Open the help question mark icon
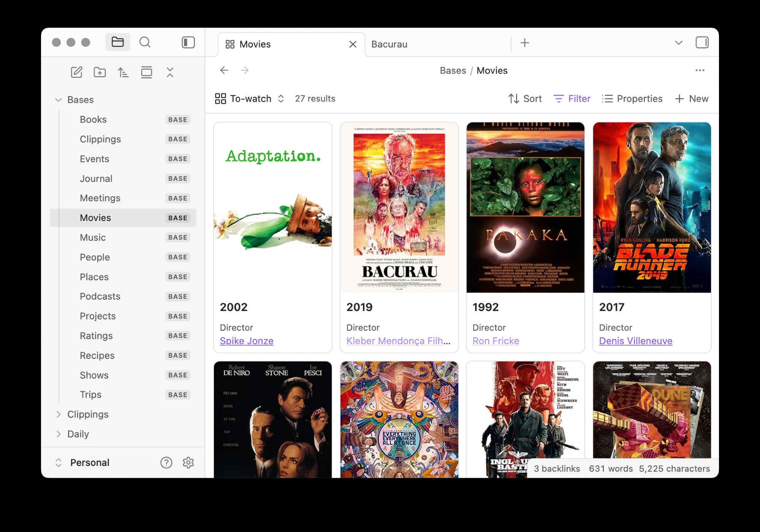The image size is (760, 532). [166, 462]
